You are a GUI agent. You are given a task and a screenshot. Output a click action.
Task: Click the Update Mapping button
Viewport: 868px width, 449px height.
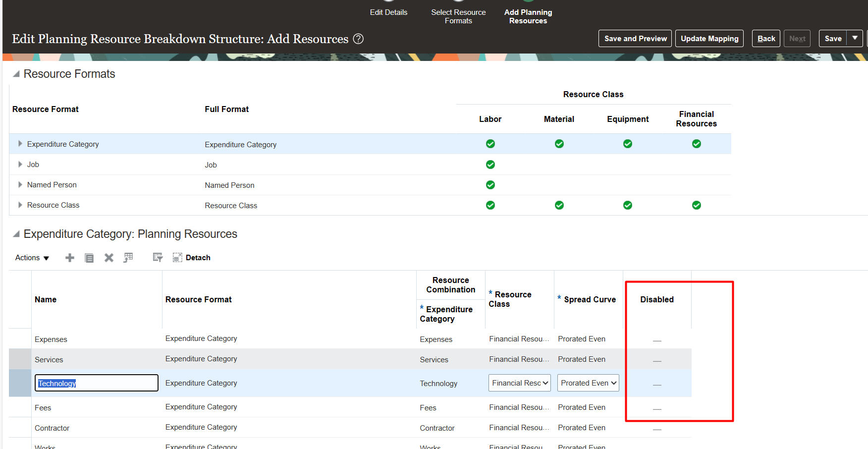(x=709, y=38)
